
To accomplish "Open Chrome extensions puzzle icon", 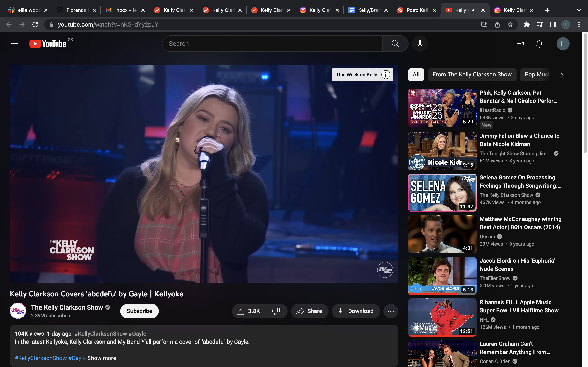I will 526,24.
